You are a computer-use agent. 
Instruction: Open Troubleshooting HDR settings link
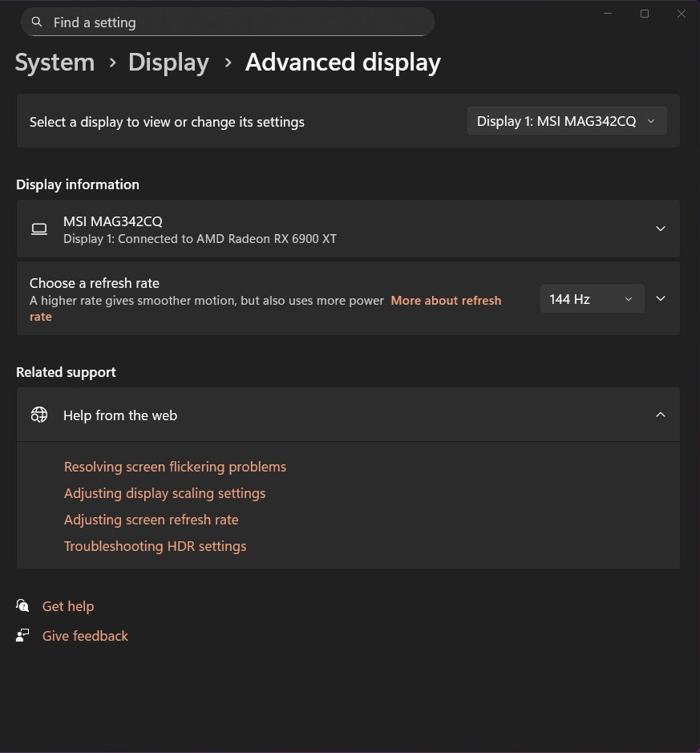[155, 546]
